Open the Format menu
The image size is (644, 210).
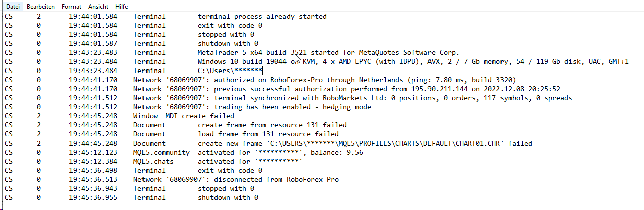click(x=71, y=7)
